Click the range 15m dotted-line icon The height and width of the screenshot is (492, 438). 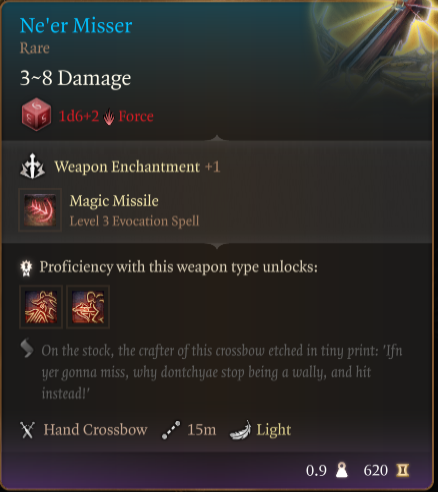pyautogui.click(x=171, y=430)
